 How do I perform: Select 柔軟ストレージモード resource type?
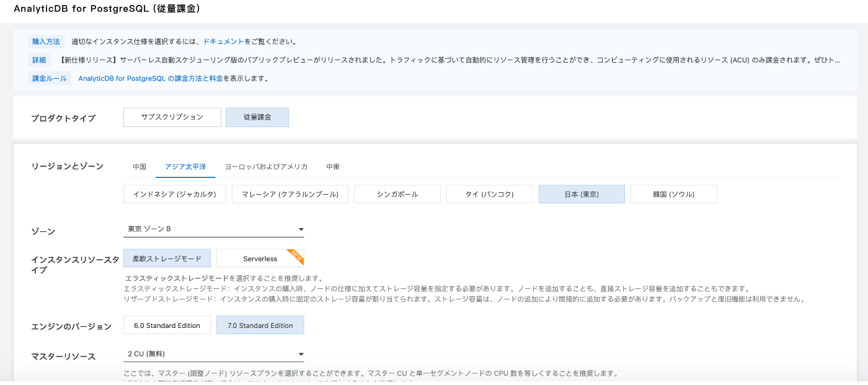(x=167, y=258)
